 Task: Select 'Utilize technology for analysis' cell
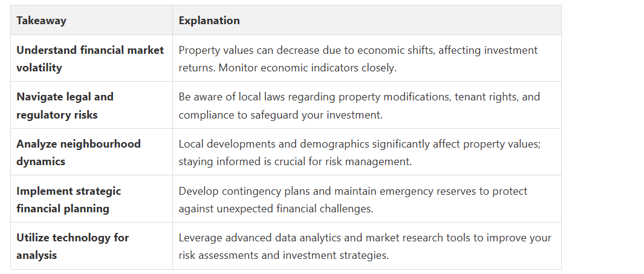click(x=91, y=246)
